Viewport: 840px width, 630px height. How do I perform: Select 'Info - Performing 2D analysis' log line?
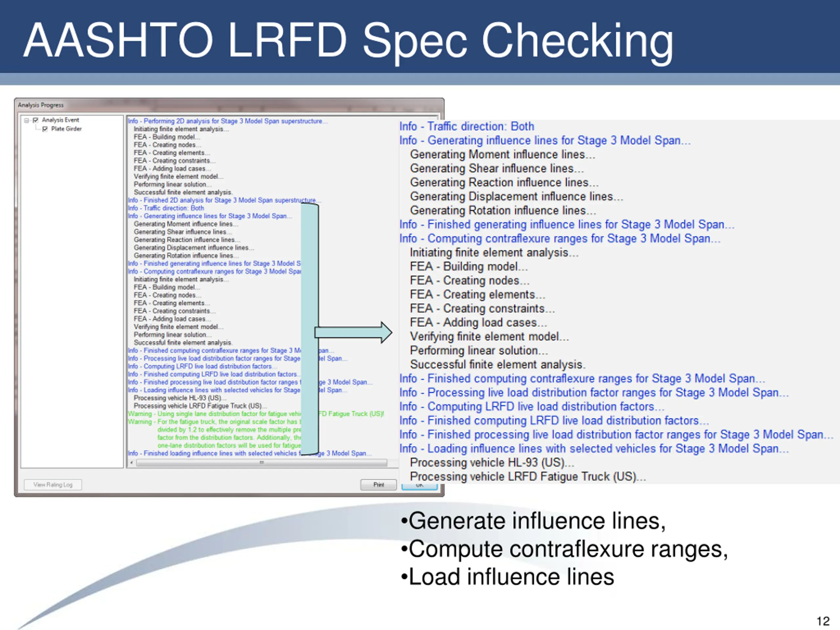[228, 121]
